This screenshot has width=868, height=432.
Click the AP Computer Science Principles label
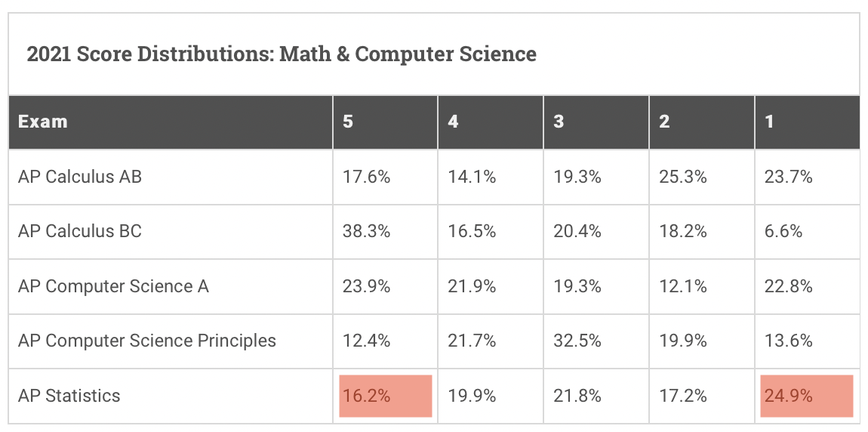click(x=147, y=341)
